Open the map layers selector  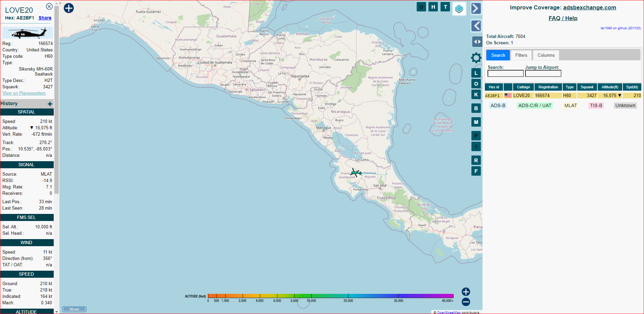point(459,9)
